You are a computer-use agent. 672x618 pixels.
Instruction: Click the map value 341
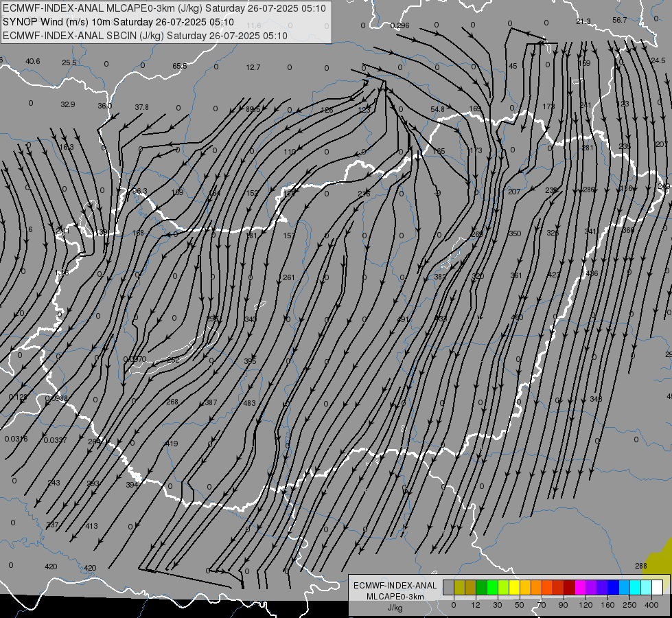click(590, 231)
